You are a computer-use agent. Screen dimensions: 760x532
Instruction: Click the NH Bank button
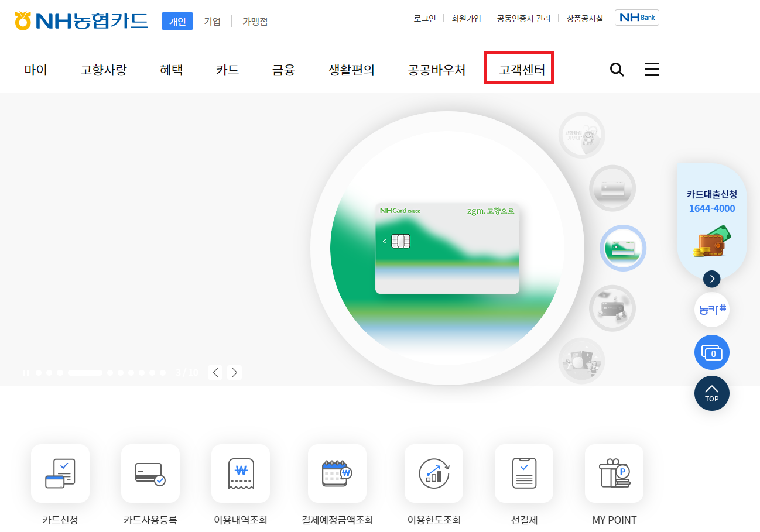637,18
